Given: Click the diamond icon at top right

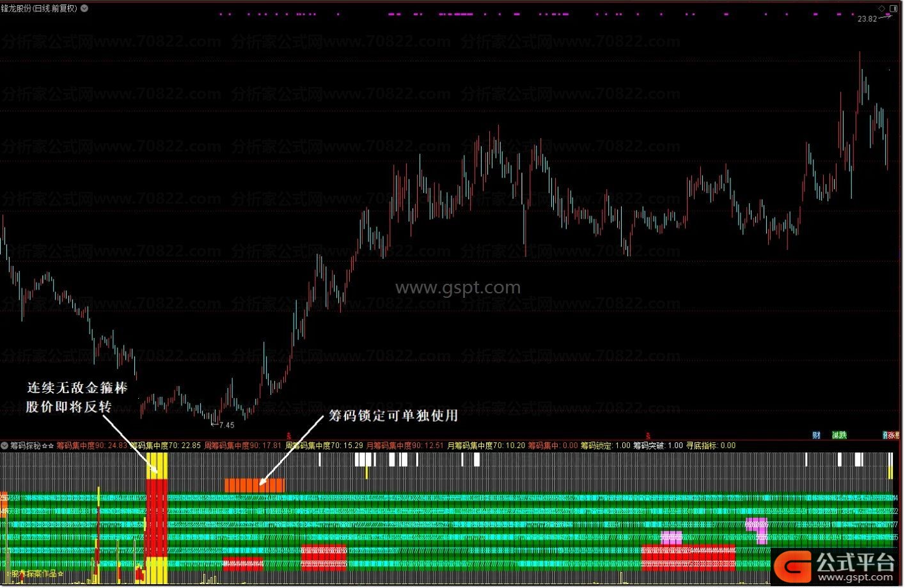Looking at the screenshot, I should click(881, 8).
